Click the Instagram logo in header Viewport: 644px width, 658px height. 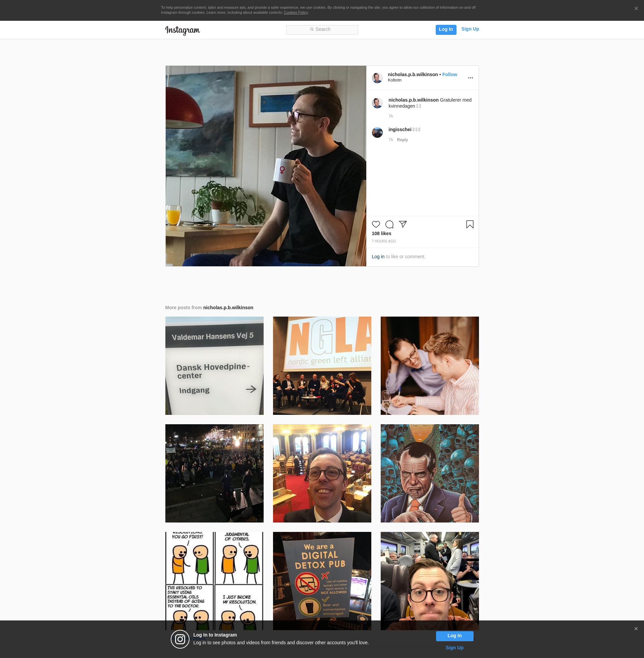pyautogui.click(x=182, y=30)
